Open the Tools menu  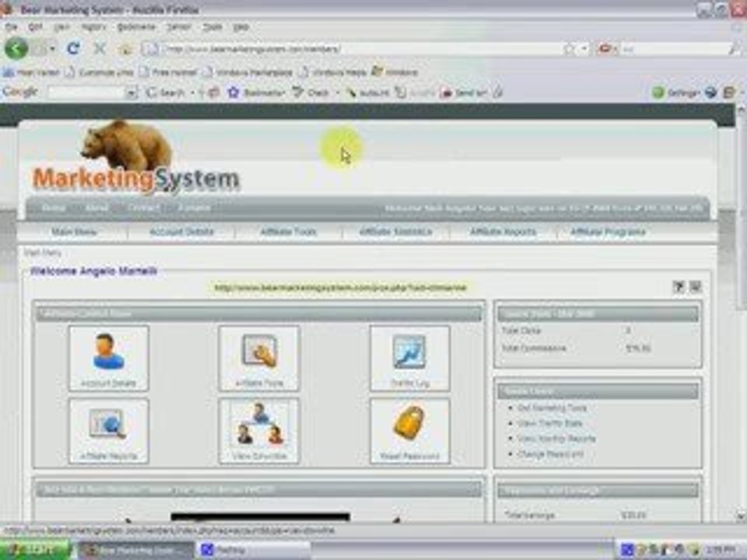[212, 26]
